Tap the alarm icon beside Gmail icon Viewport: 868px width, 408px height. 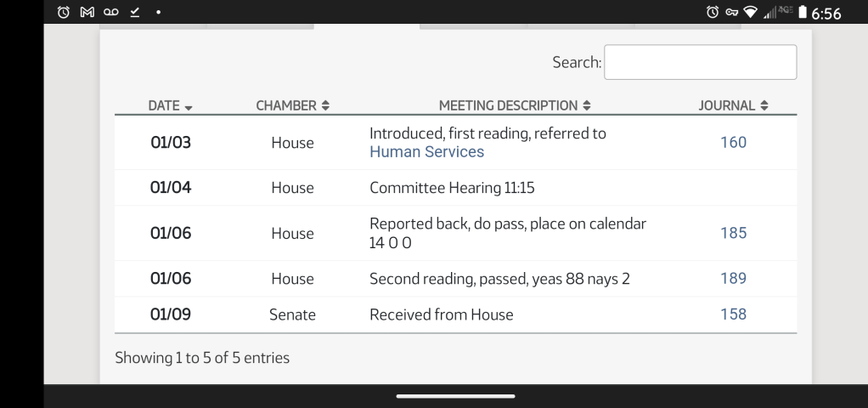(x=64, y=14)
